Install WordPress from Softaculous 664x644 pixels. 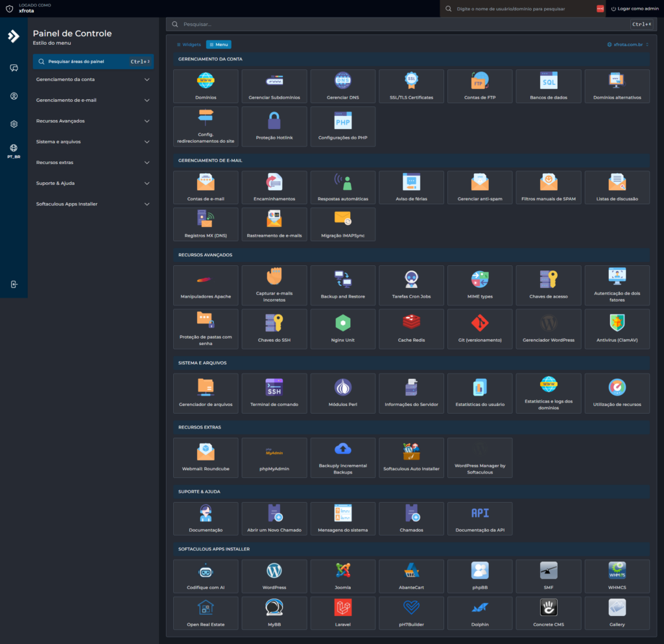274,577
